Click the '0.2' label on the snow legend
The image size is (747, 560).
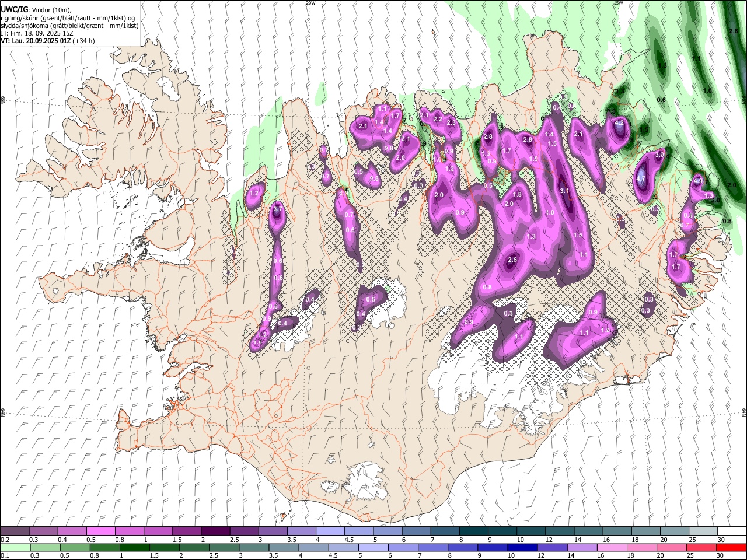tap(5, 539)
